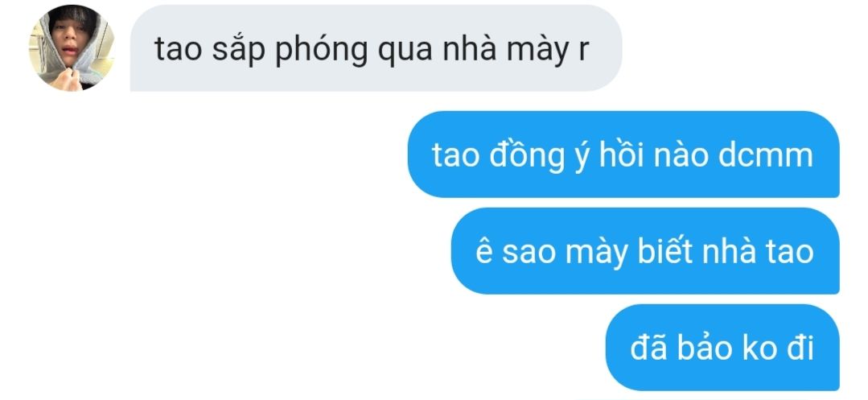
Task: Click the letter 'ê' starting the second blue message
Action: point(483,252)
